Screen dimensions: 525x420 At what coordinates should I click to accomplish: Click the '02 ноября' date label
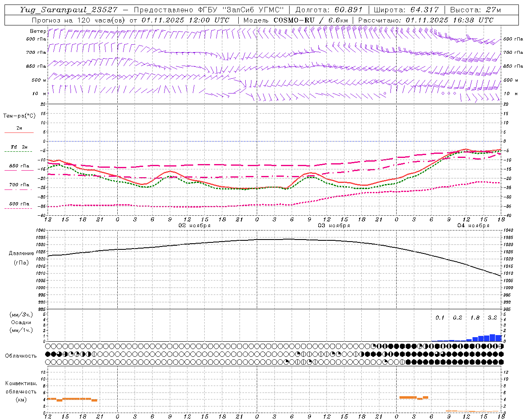[194, 225]
